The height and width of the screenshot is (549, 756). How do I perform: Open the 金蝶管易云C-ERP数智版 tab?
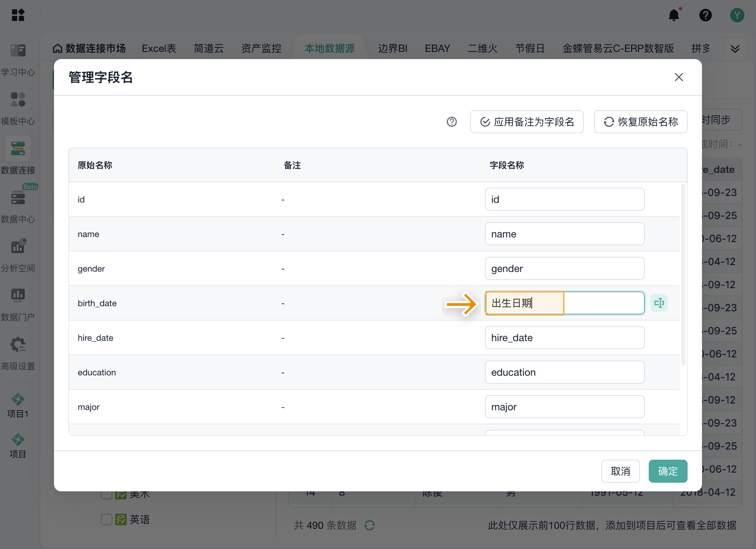(x=618, y=48)
